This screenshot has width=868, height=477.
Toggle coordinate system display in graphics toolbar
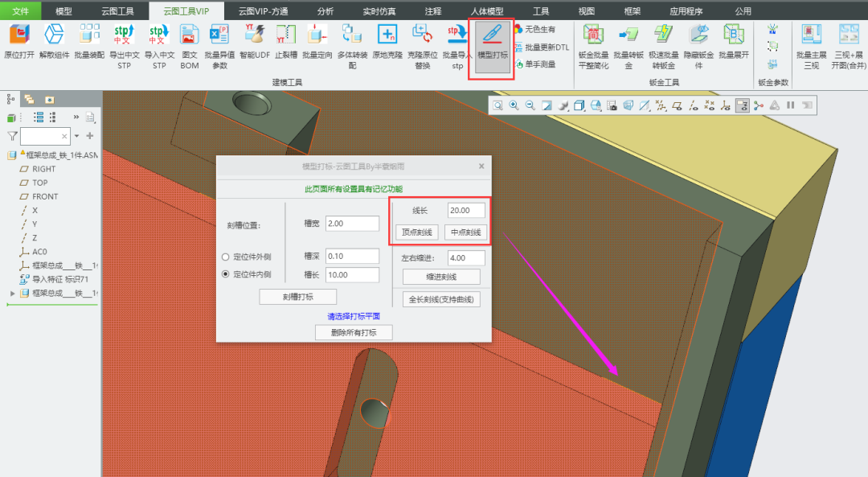pyautogui.click(x=726, y=105)
